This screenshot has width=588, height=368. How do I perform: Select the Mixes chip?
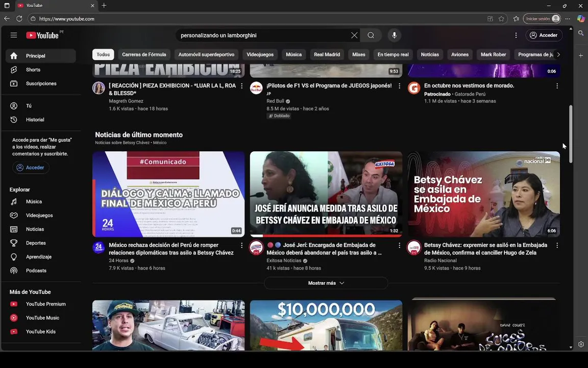[358, 55]
